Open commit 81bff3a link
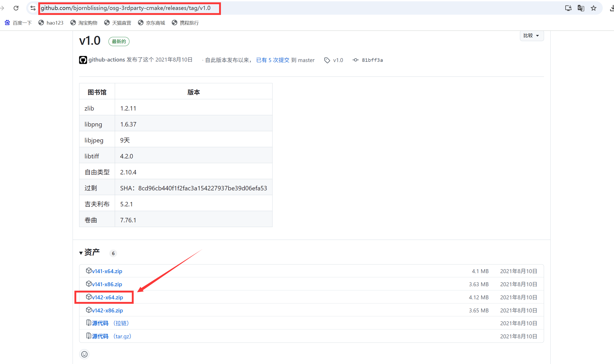 372,60
